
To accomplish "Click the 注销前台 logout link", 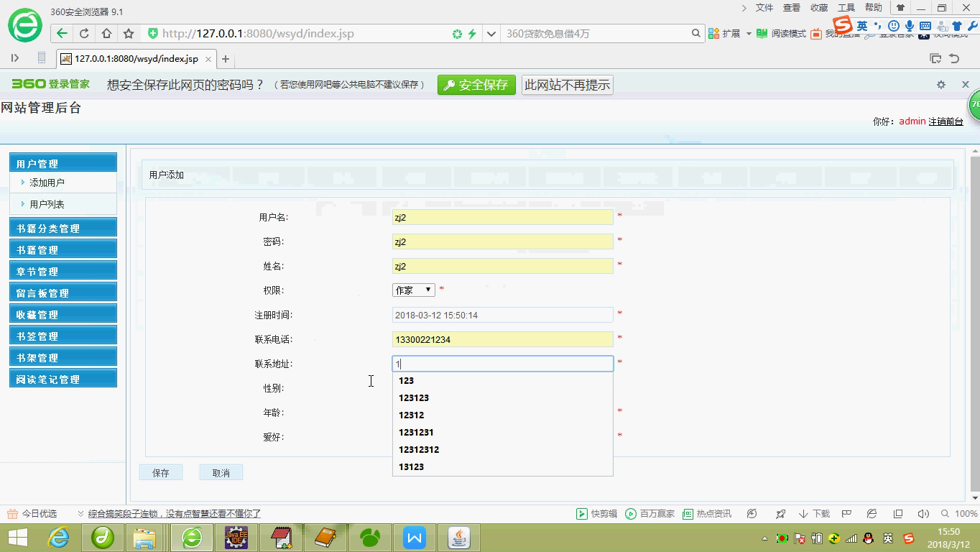I will click(x=946, y=121).
